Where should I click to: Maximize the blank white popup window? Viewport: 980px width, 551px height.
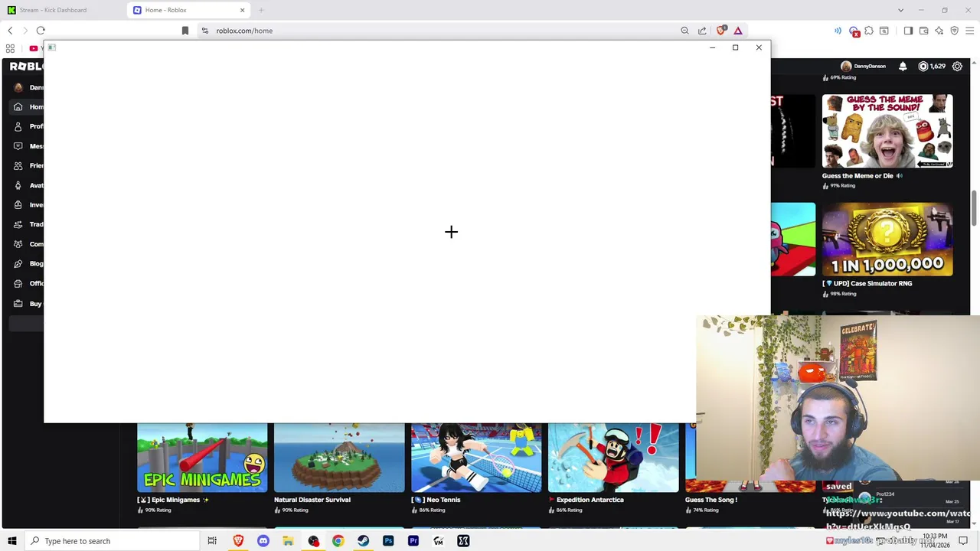point(735,47)
